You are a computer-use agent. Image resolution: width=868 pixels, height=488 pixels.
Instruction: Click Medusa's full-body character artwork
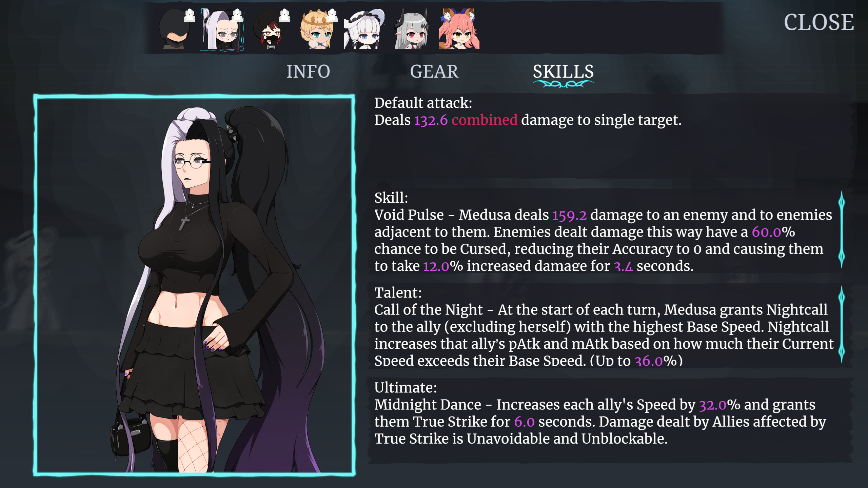[x=194, y=285]
